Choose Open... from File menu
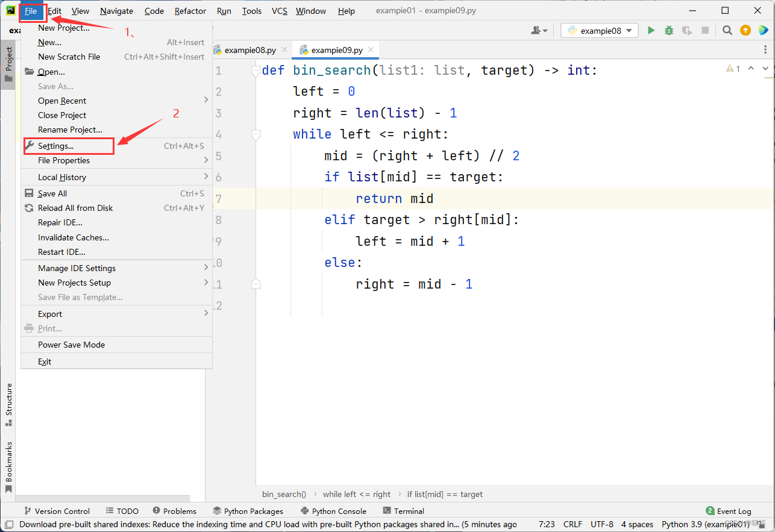This screenshot has width=775, height=532. (x=116, y=72)
